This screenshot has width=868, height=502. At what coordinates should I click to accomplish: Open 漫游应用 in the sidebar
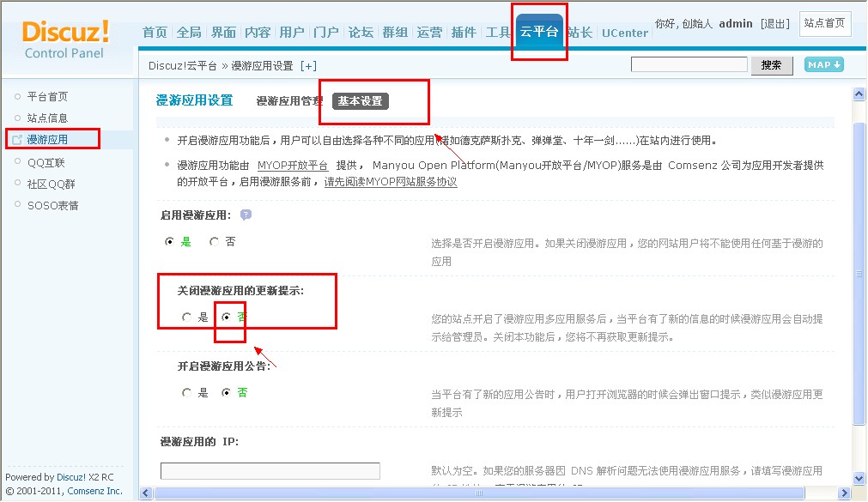[x=47, y=140]
